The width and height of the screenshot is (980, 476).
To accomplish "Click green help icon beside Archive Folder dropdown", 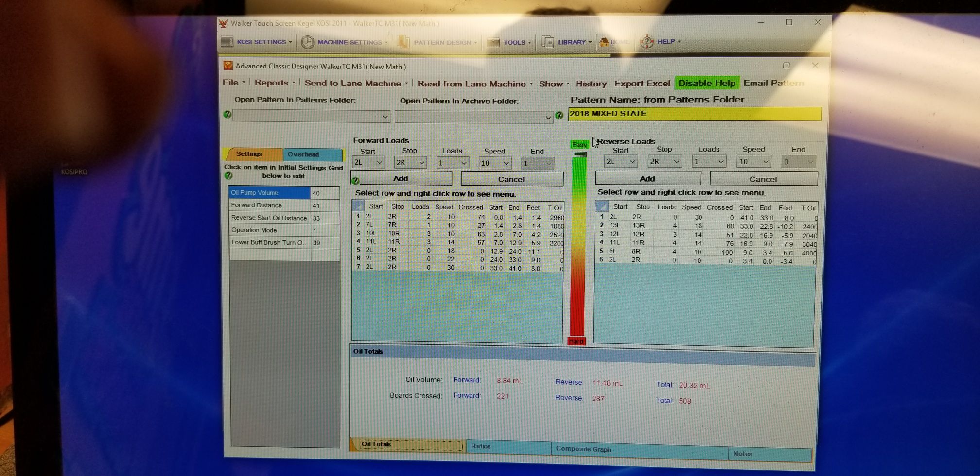I will click(559, 115).
